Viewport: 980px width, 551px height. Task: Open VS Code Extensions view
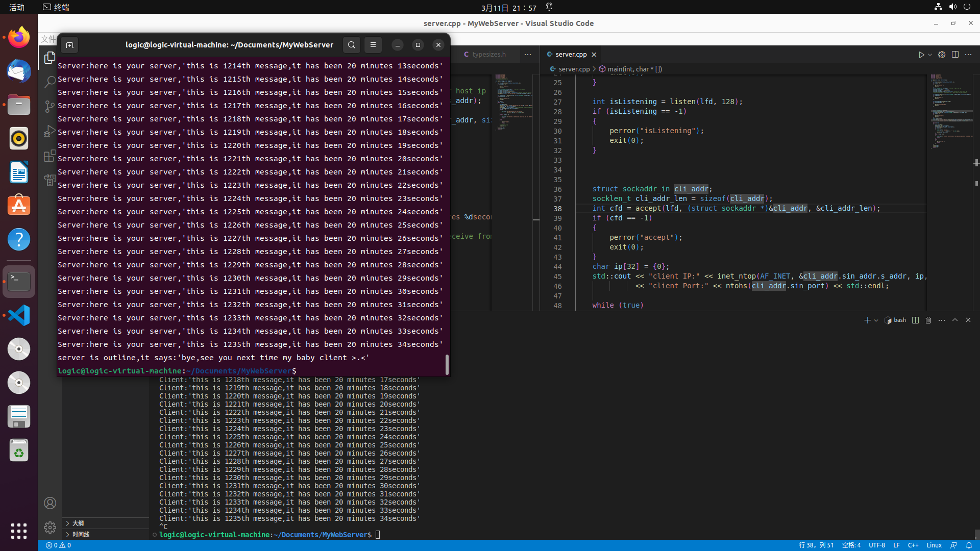click(50, 156)
